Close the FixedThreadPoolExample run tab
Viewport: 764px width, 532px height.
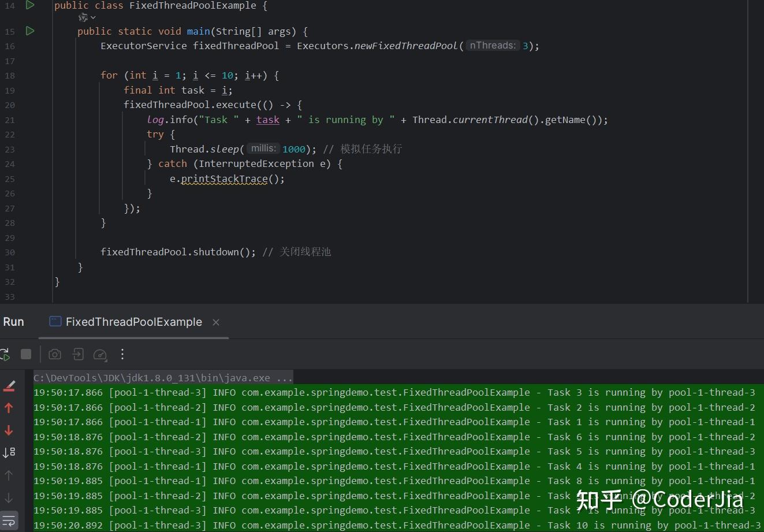pyautogui.click(x=216, y=322)
